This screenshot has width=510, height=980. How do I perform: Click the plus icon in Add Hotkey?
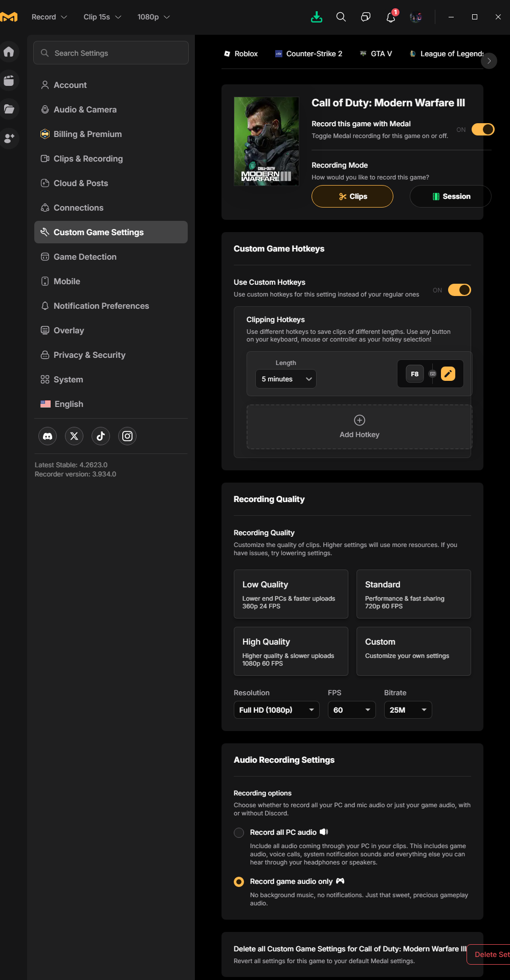click(x=360, y=420)
